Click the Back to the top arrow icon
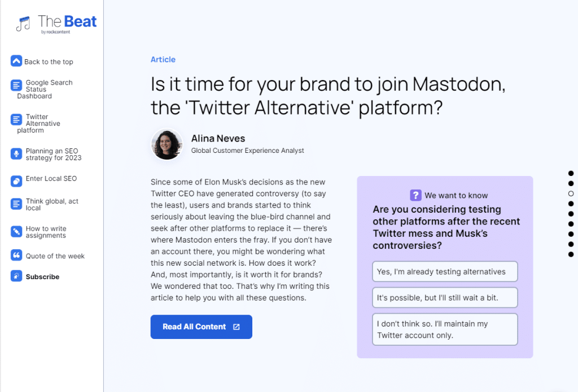The height and width of the screenshot is (392, 578). (x=16, y=61)
